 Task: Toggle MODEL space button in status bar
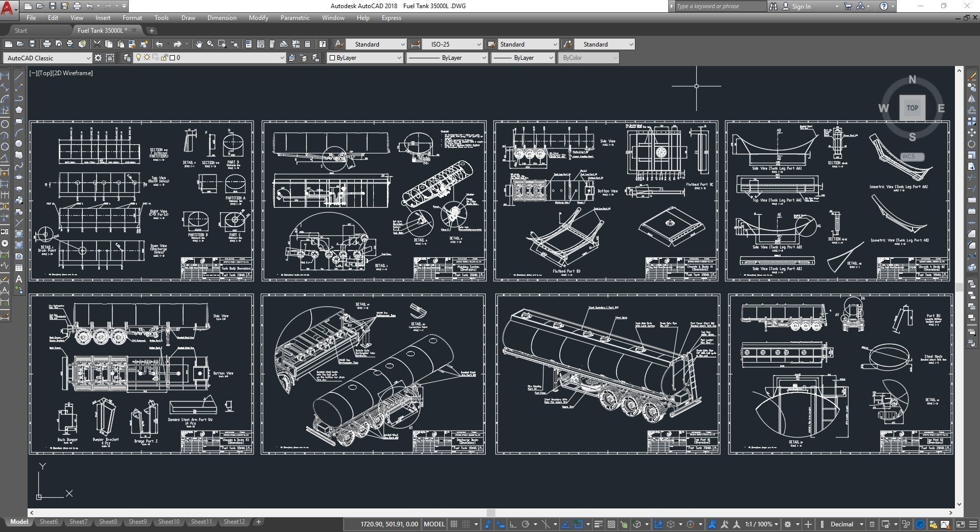tap(434, 524)
